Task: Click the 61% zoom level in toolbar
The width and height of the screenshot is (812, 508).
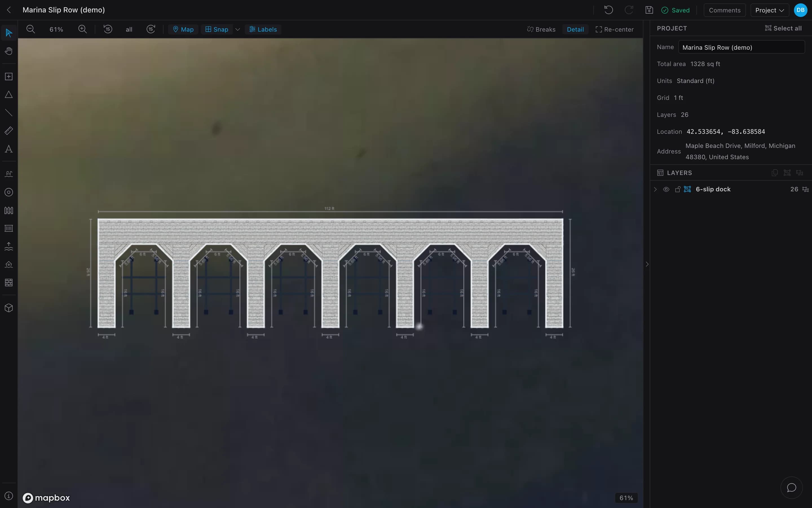Action: 56,29
